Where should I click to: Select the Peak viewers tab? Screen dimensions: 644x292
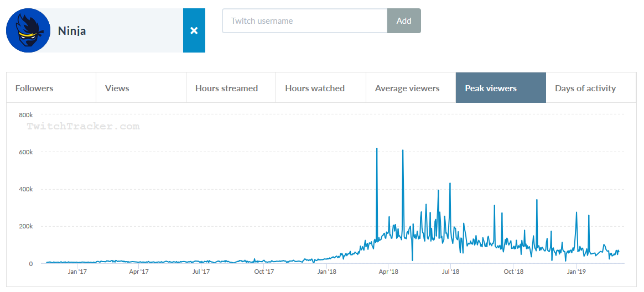click(501, 88)
